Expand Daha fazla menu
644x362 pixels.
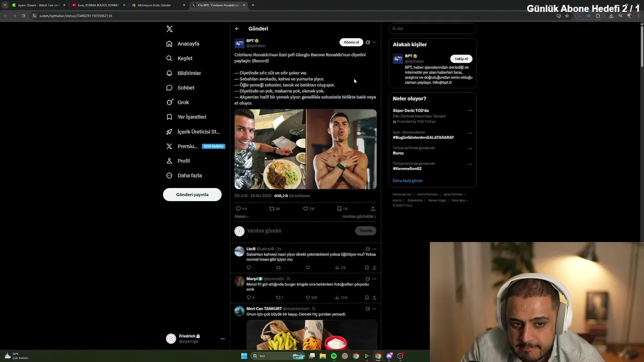[x=184, y=175]
